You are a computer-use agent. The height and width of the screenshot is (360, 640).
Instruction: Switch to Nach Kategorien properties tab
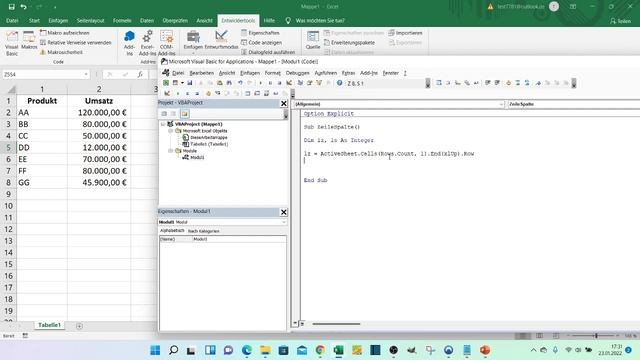click(x=204, y=231)
